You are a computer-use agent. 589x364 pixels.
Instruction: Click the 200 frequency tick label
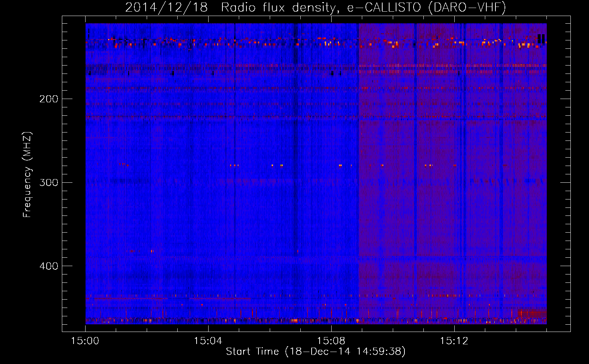click(49, 99)
